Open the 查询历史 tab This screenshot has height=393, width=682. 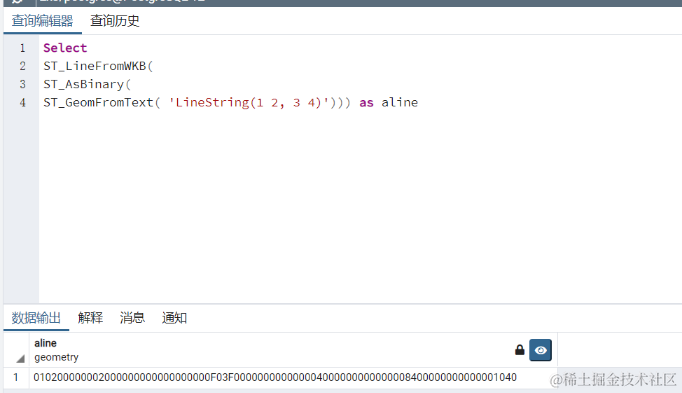tap(115, 21)
